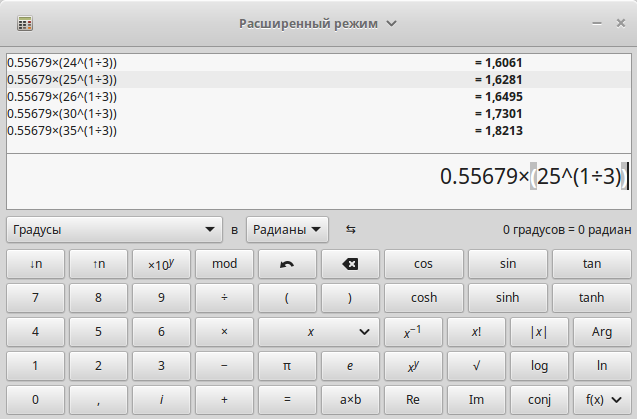The height and width of the screenshot is (419, 637).
Task: Click digit 7 button
Action: point(35,298)
